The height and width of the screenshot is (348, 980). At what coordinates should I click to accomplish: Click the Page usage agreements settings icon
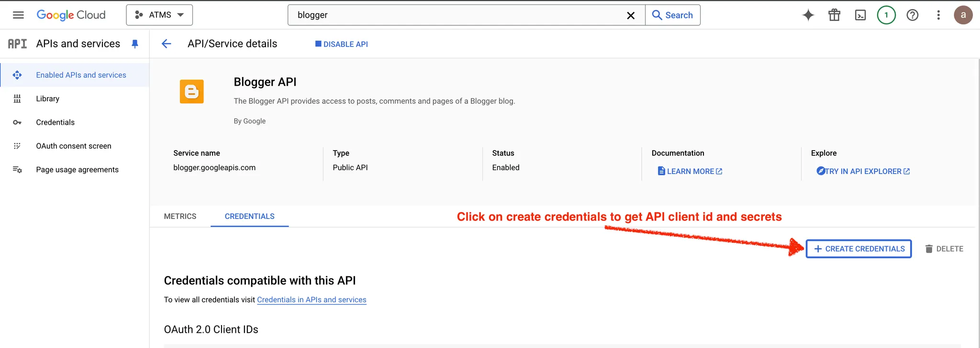coord(17,170)
